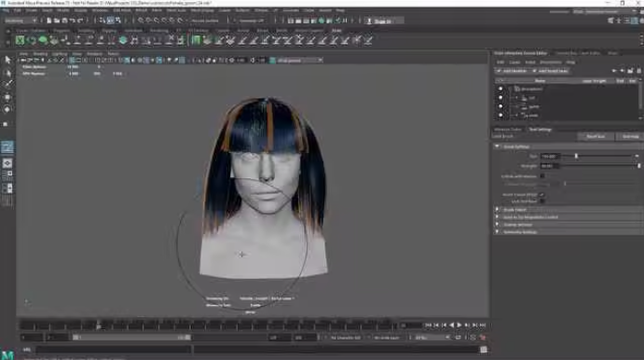
Task: Switch to the Rigging shelf tab
Action: 109,31
